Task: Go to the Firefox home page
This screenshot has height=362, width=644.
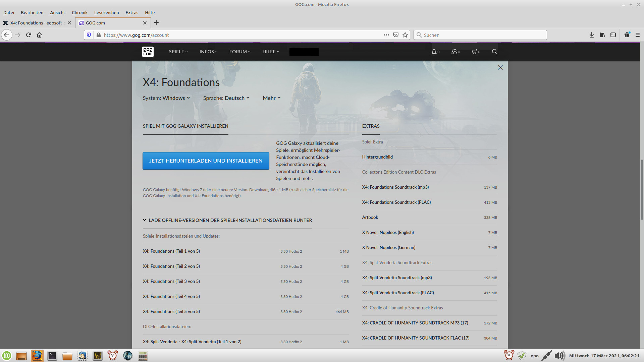Action: click(39, 35)
